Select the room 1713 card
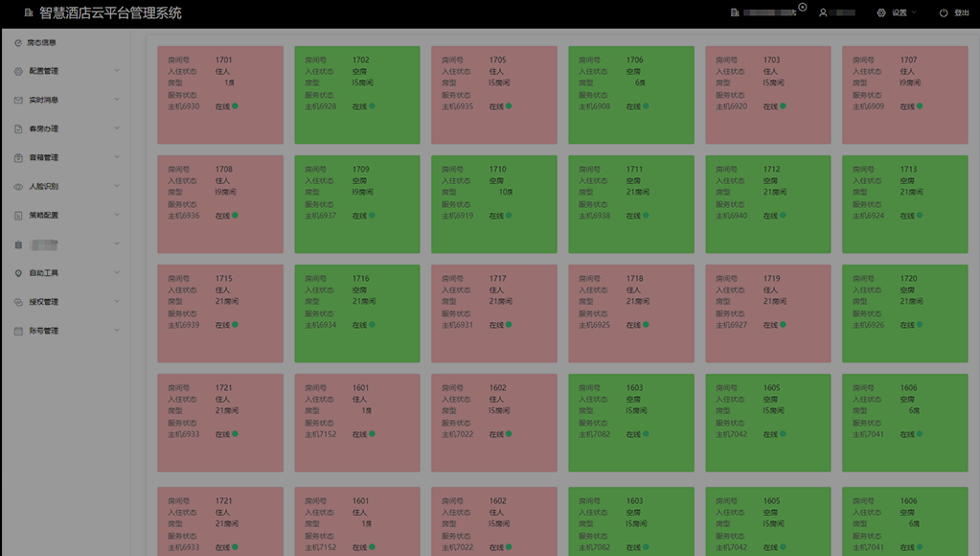 [x=905, y=204]
